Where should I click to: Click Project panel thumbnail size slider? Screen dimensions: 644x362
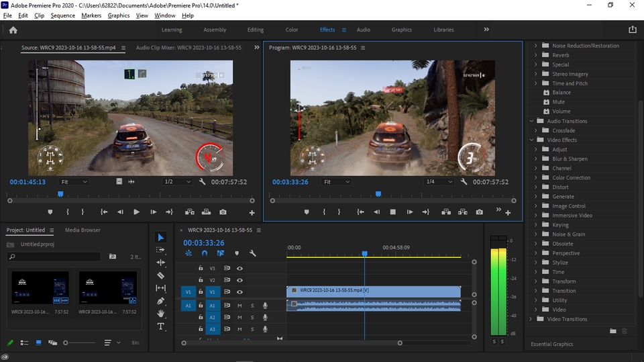coord(66,343)
